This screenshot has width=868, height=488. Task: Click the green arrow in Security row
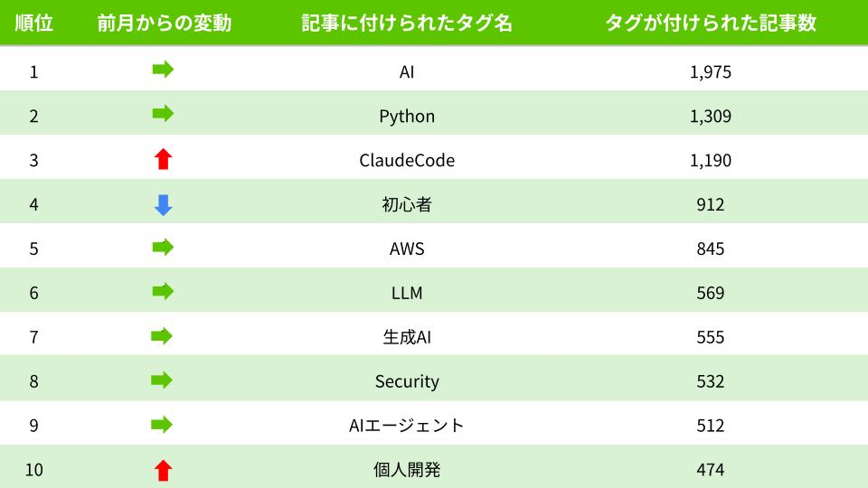coord(163,380)
